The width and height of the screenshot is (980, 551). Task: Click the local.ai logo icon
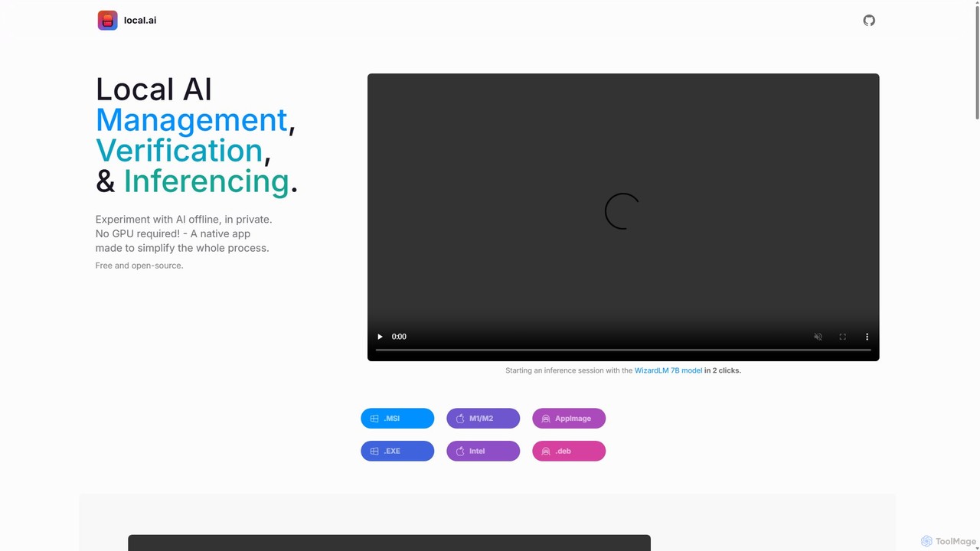tap(107, 20)
